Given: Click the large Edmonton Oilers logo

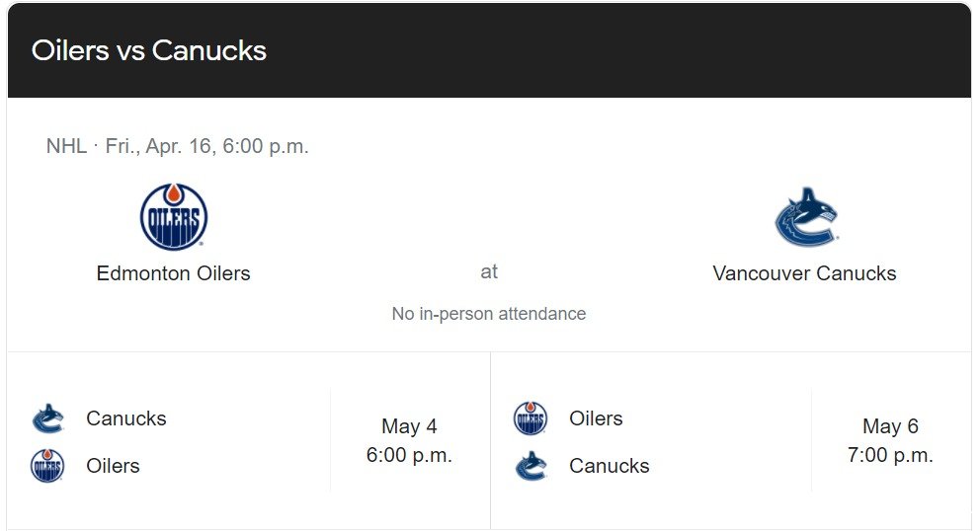Looking at the screenshot, I should (174, 217).
